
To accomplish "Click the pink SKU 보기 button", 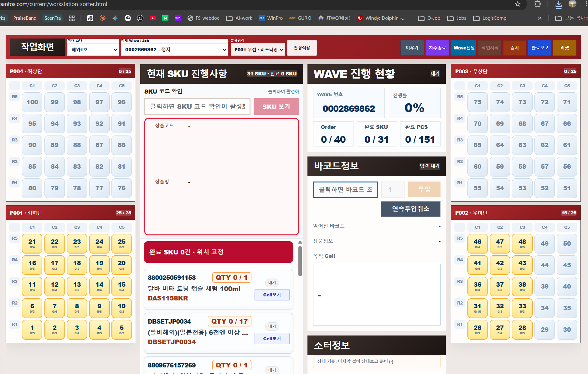I will point(276,106).
